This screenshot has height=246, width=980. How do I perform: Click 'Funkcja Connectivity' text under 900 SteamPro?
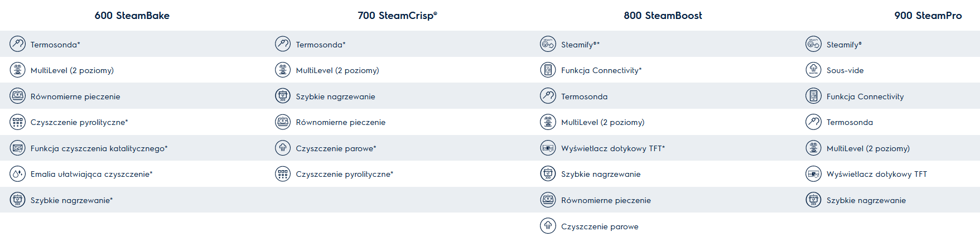865,97
